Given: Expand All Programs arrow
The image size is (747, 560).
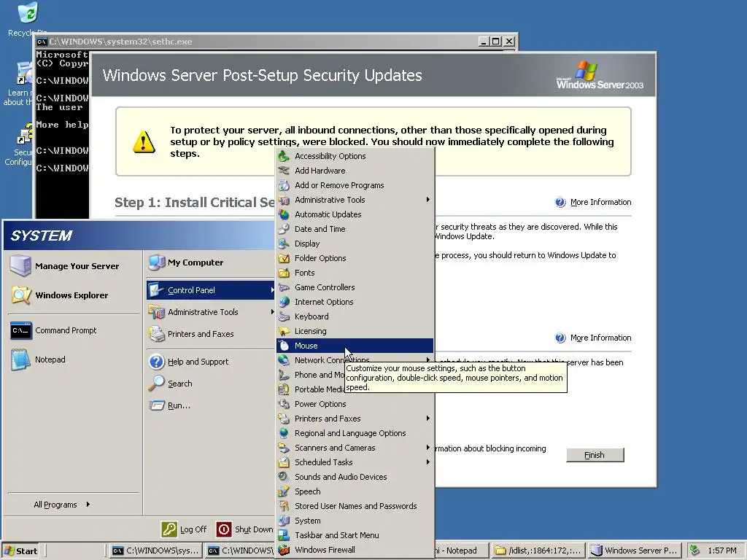Looking at the screenshot, I should click(88, 505).
